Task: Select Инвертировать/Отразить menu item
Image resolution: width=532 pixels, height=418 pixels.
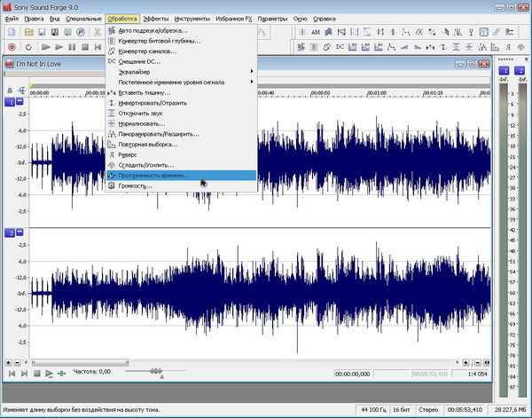Action: point(182,103)
